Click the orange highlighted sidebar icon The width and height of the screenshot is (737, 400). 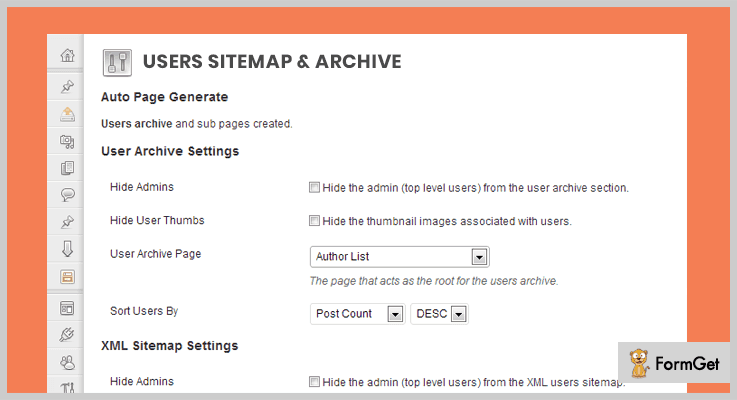tap(67, 277)
